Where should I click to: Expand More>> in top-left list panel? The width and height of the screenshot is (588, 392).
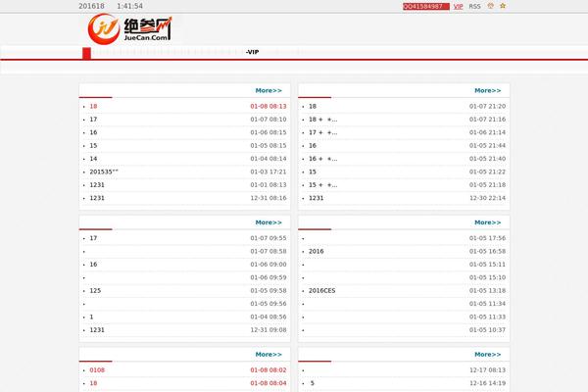pos(268,90)
